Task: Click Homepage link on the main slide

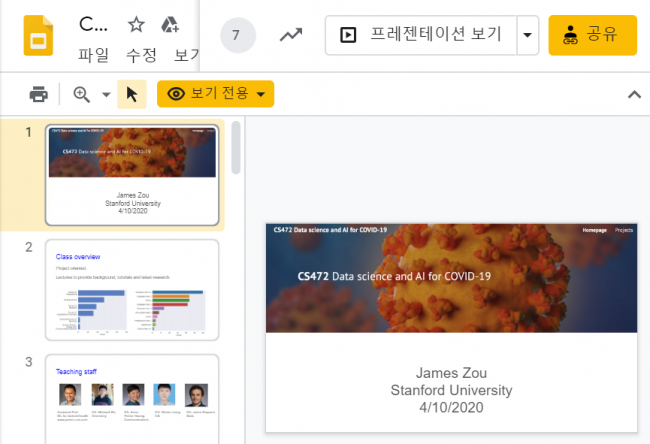Action: click(x=594, y=230)
